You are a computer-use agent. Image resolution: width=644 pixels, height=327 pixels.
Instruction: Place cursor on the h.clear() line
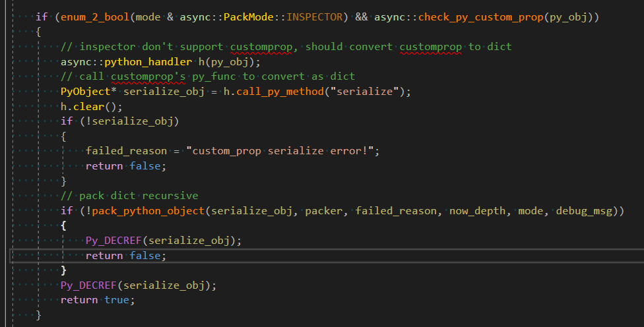click(x=91, y=107)
